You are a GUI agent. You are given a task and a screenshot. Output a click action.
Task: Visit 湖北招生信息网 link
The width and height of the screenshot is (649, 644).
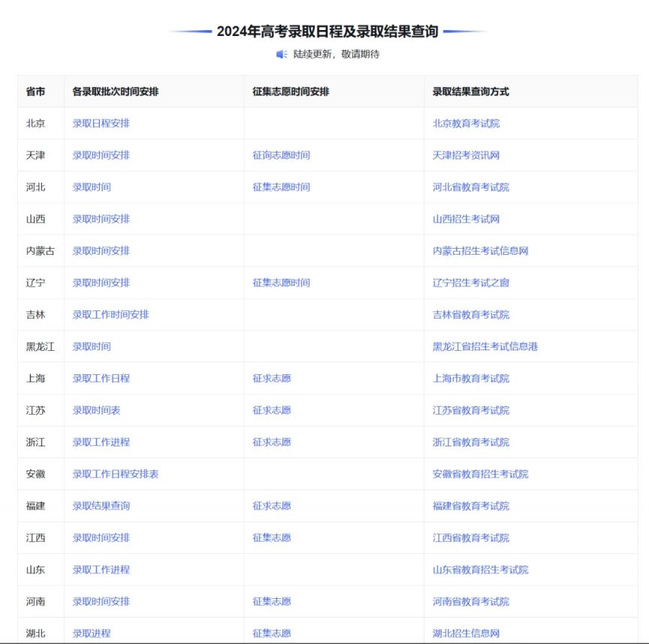(466, 633)
